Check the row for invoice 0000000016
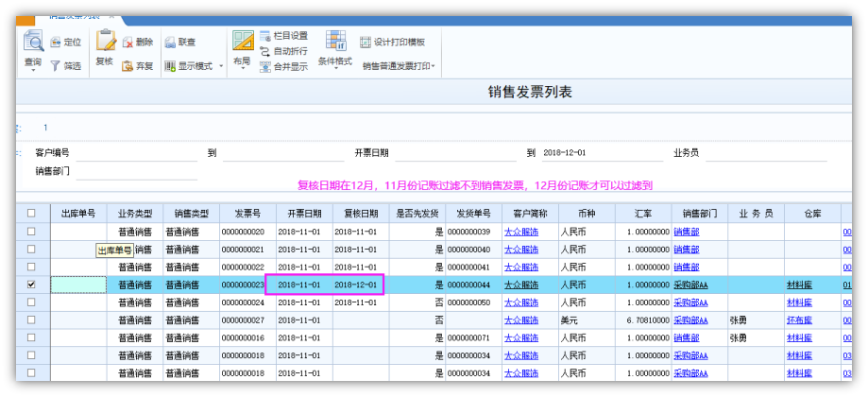This screenshot has height=397, width=868. pos(31,337)
